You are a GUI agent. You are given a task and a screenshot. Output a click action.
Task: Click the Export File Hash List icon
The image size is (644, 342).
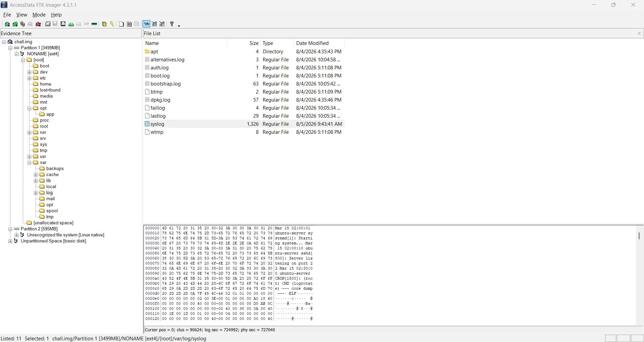click(129, 24)
